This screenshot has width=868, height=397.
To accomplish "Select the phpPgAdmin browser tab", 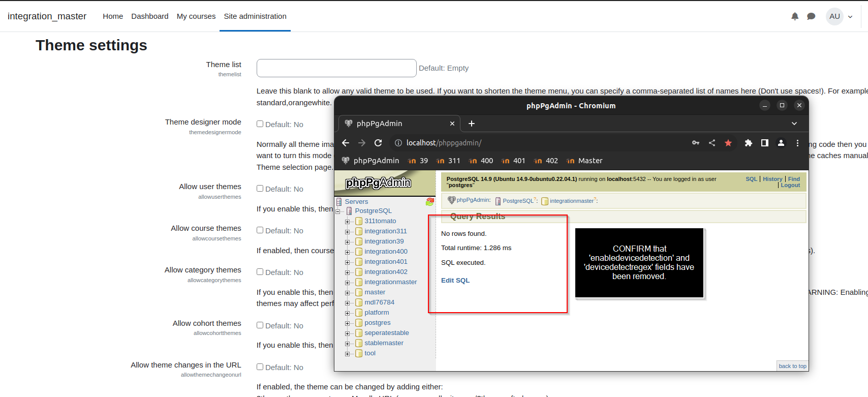I will pyautogui.click(x=399, y=124).
